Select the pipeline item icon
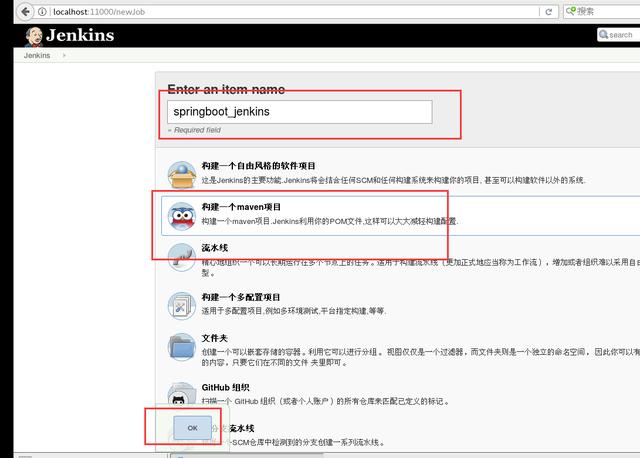 click(x=182, y=257)
